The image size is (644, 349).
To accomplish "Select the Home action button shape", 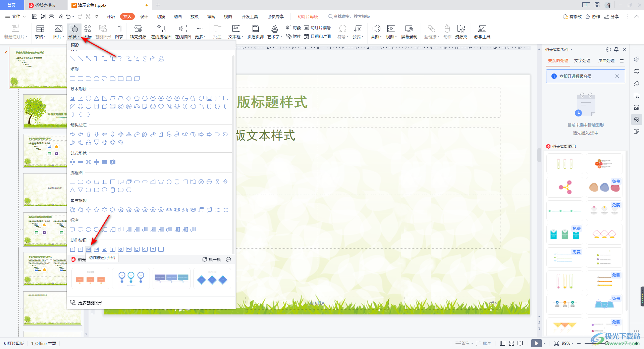I will (105, 249).
